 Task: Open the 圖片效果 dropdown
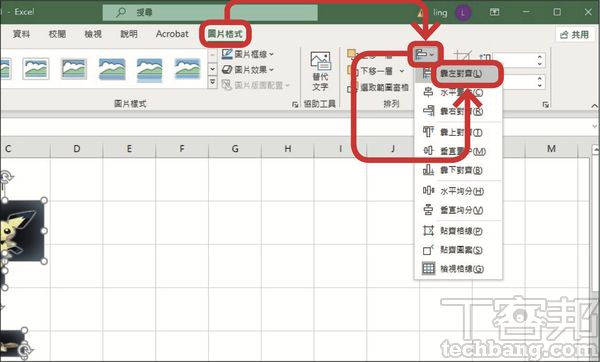coord(248,70)
